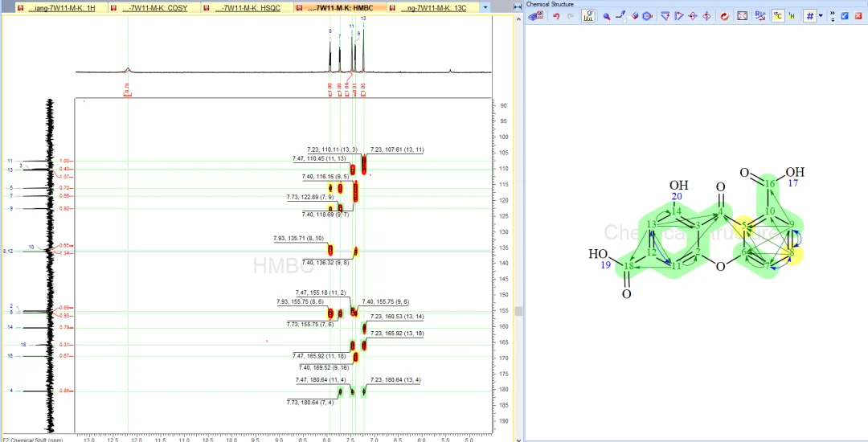Screen dimensions: 868x442
Task: Select yellow-highlighted atom 5 in structure
Action: pyautogui.click(x=744, y=226)
